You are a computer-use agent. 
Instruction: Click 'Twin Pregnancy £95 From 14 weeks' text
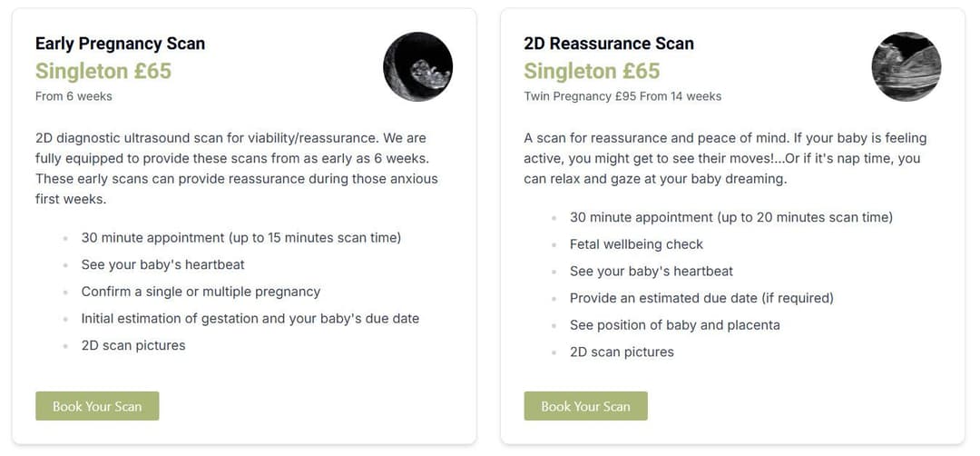tap(622, 96)
